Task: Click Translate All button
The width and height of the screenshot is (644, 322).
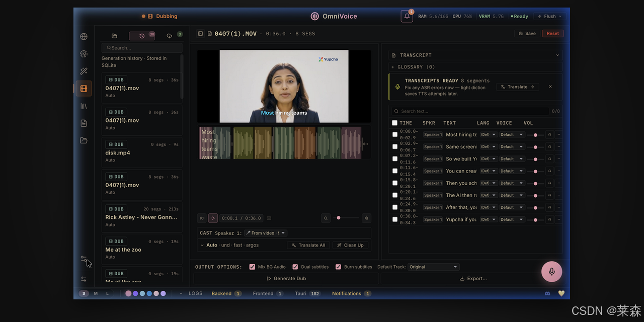Action: point(308,245)
